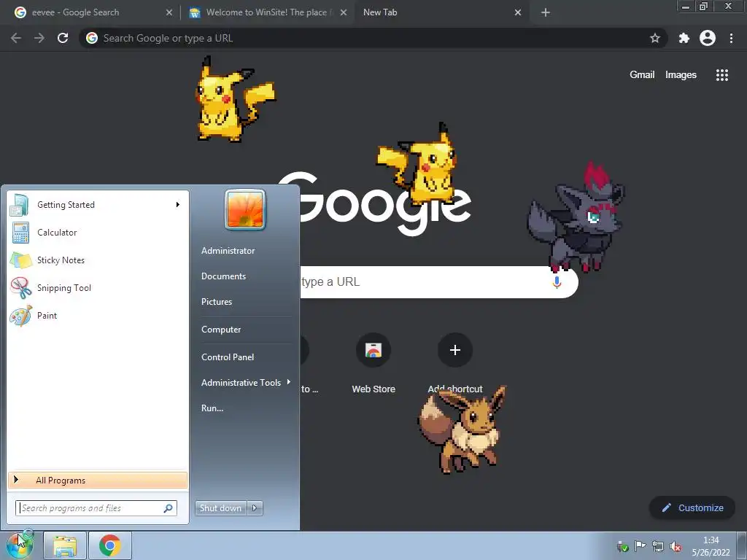Image resolution: width=747 pixels, height=560 pixels.
Task: Click the Google search box
Action: [438, 282]
